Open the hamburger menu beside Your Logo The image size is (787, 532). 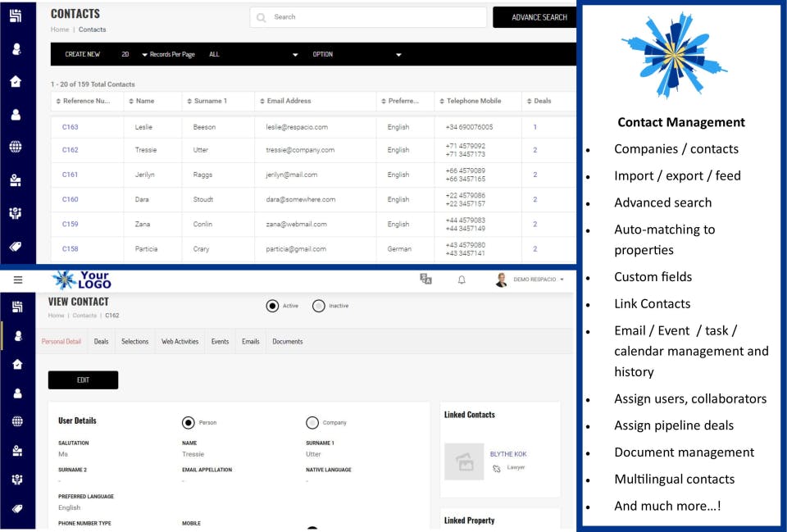pyautogui.click(x=17, y=280)
